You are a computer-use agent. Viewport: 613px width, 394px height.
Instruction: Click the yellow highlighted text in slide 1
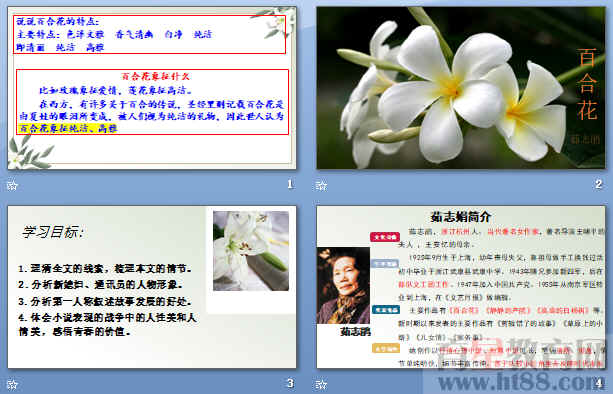[x=67, y=128]
